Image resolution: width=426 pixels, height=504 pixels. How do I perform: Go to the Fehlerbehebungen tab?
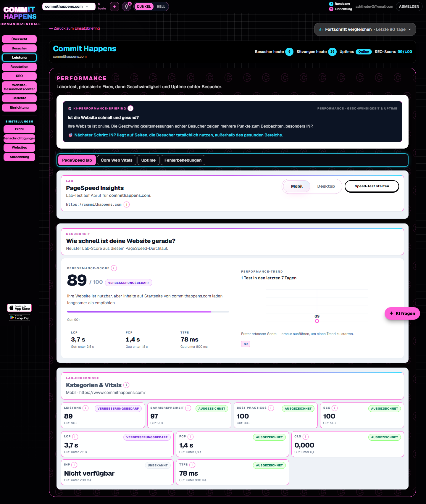pos(183,160)
